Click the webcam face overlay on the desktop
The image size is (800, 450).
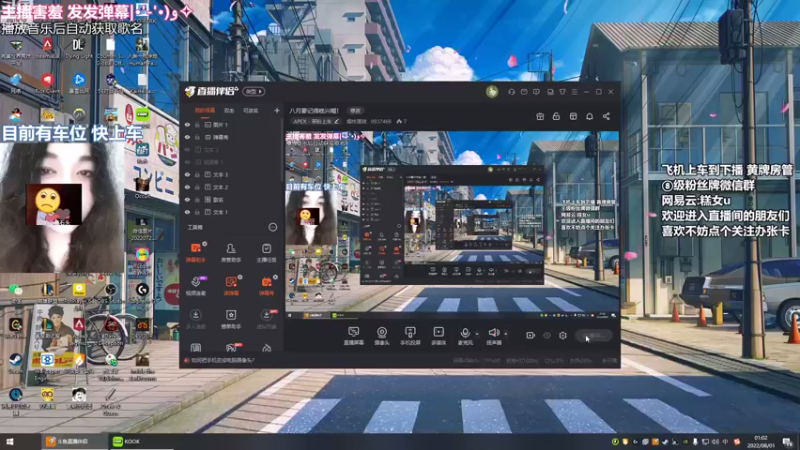click(62, 207)
